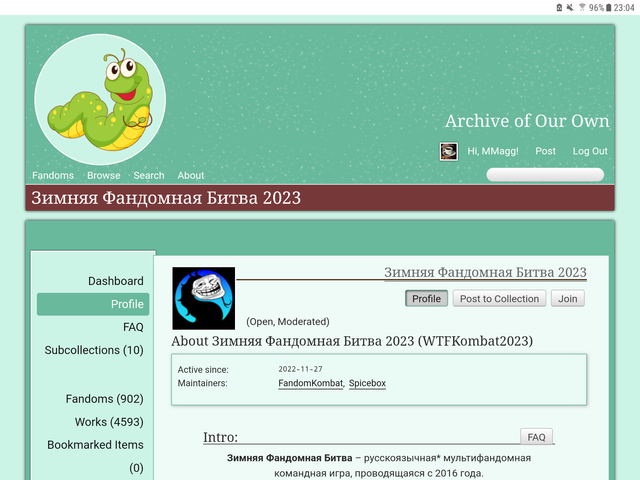The image size is (640, 480).
Task: Open Fandoms (902) in sidebar
Action: click(x=104, y=399)
